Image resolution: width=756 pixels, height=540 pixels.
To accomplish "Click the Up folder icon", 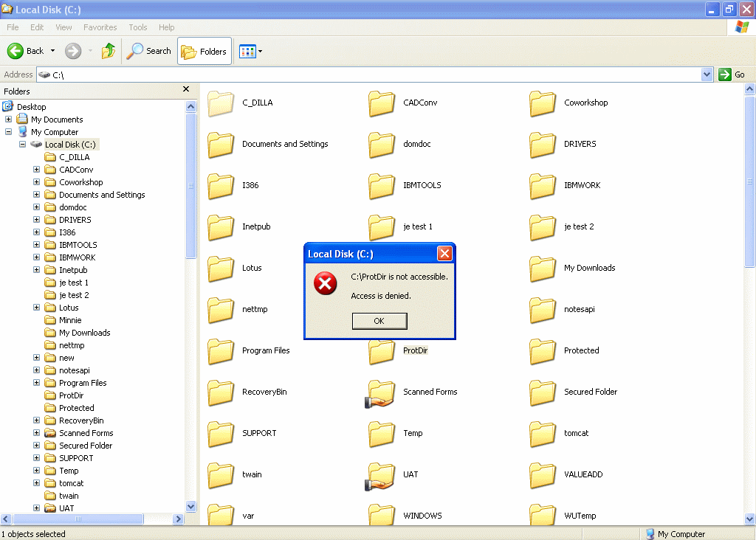I will click(109, 51).
